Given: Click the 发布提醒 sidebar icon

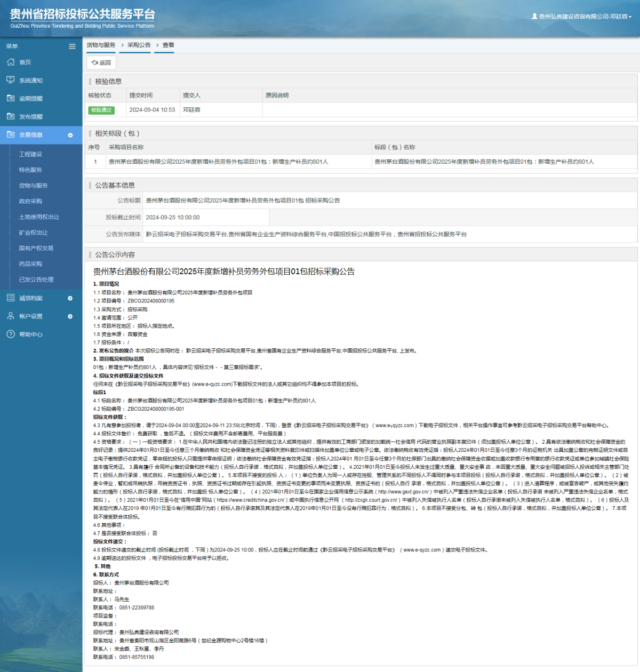Looking at the screenshot, I should click(x=11, y=116).
